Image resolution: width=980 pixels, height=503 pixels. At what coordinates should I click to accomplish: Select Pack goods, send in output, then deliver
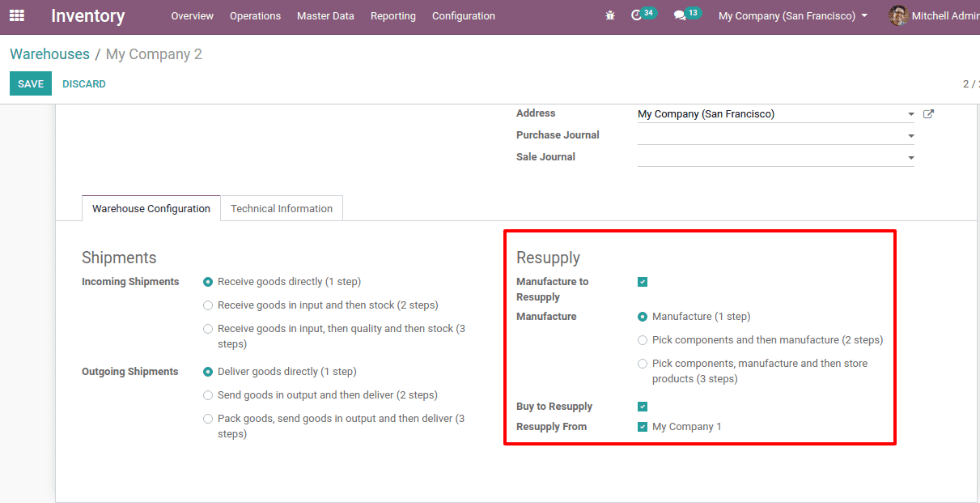click(208, 419)
